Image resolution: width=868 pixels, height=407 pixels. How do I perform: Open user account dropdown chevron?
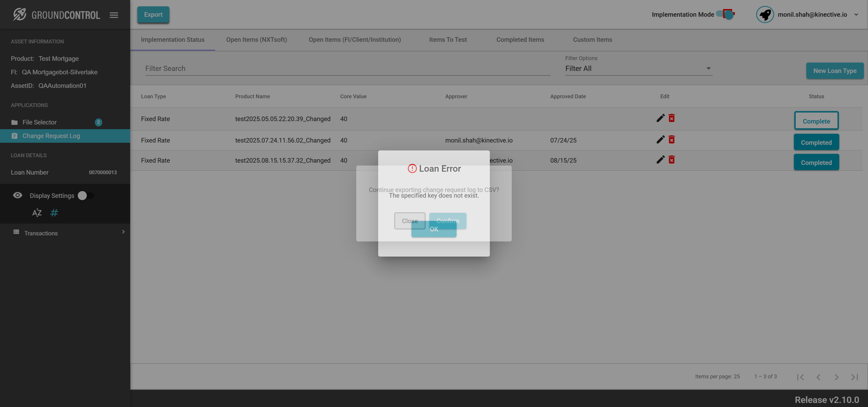[856, 15]
